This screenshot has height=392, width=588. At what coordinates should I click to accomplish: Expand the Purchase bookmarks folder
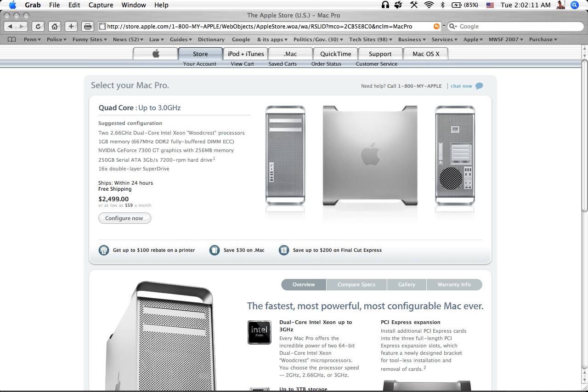point(543,40)
